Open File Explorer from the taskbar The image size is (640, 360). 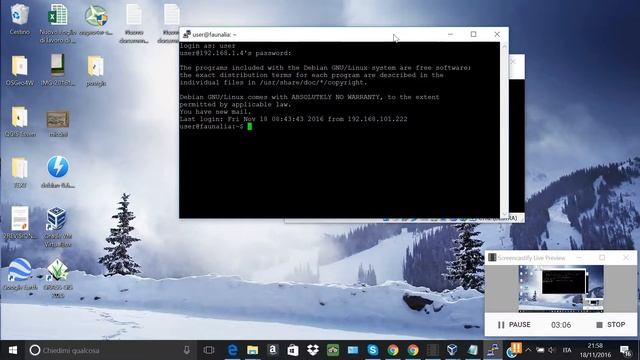pos(253,350)
